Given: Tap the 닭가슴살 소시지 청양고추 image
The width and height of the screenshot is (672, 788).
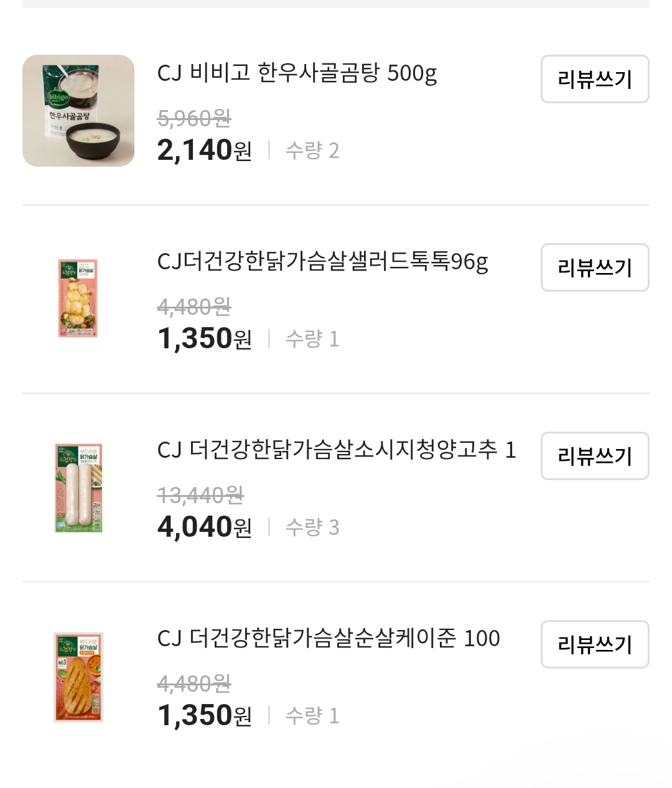Looking at the screenshot, I should 78,488.
